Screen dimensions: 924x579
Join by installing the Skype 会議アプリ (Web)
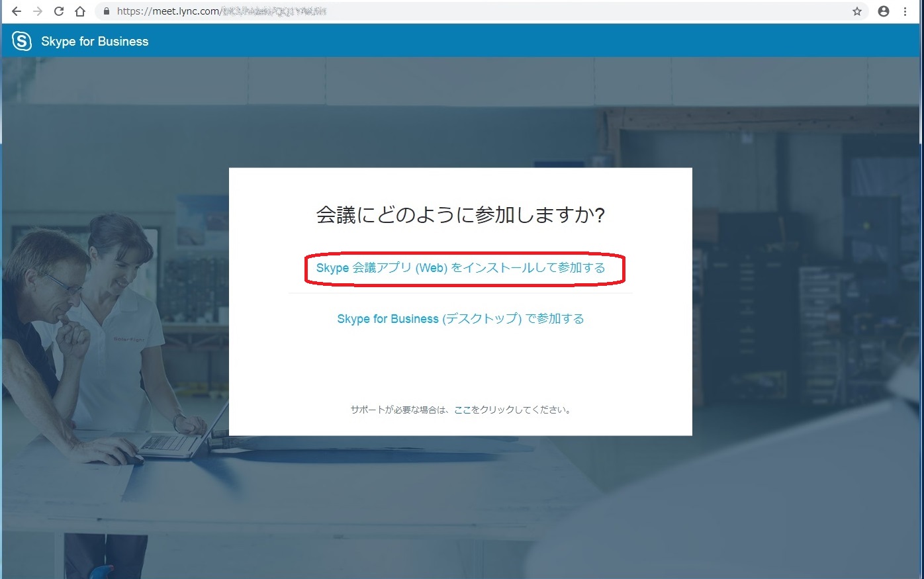click(x=461, y=268)
